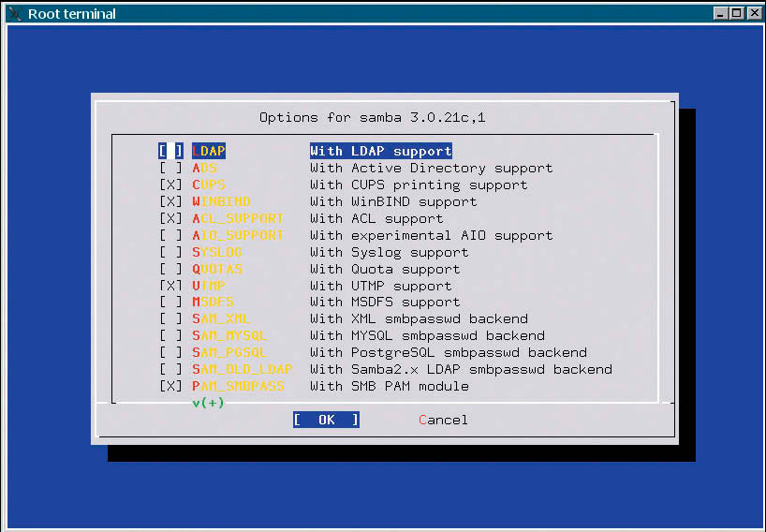Confirm options with the OK button
This screenshot has height=532, width=766.
point(326,420)
